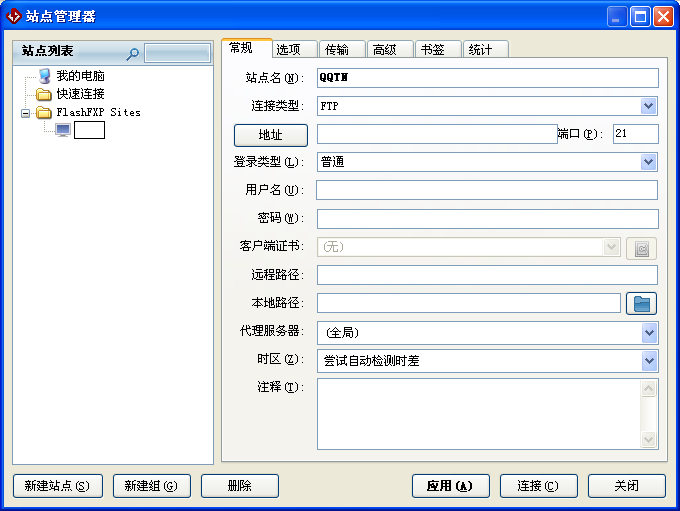Click the client certificate manage icon

[x=641, y=248]
